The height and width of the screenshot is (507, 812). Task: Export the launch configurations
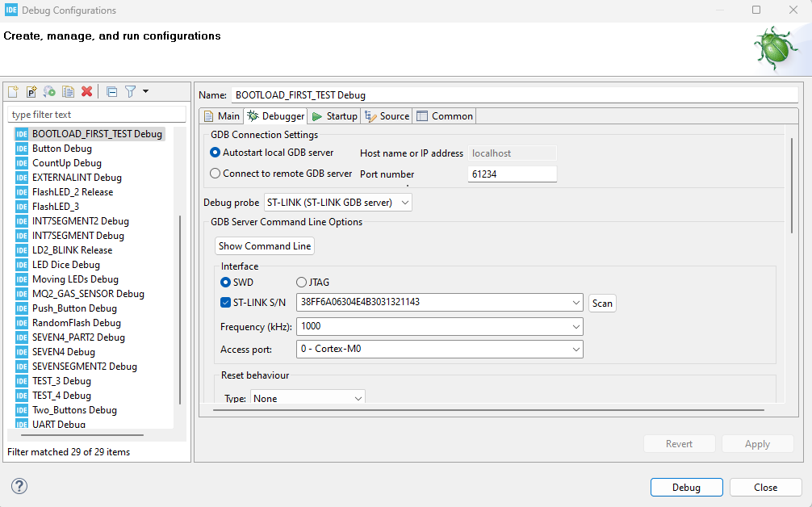[48, 91]
